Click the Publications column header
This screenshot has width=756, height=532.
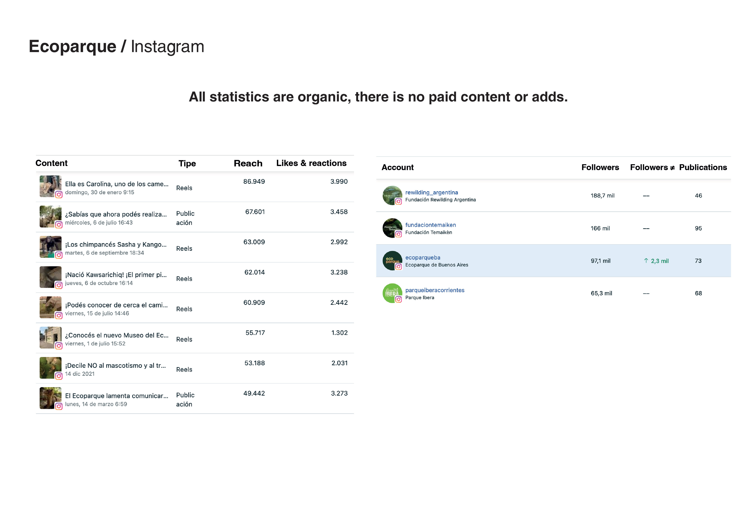point(703,167)
